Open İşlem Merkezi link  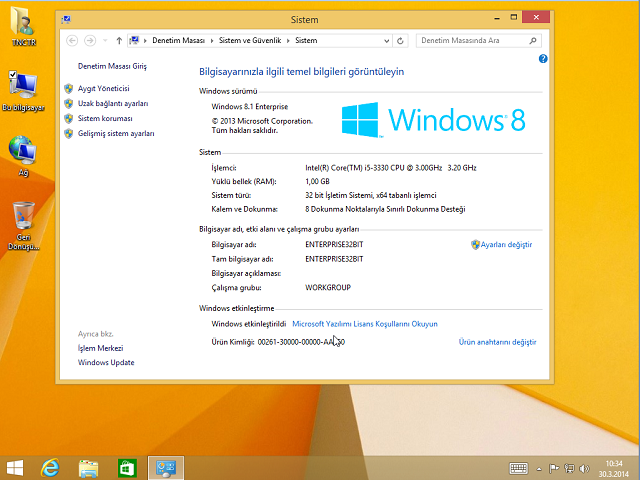100,348
